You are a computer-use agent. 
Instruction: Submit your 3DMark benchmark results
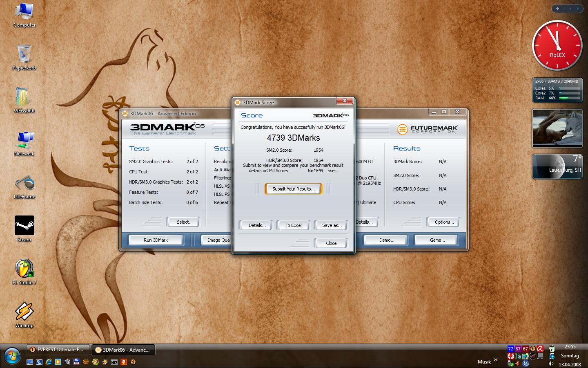tap(293, 189)
